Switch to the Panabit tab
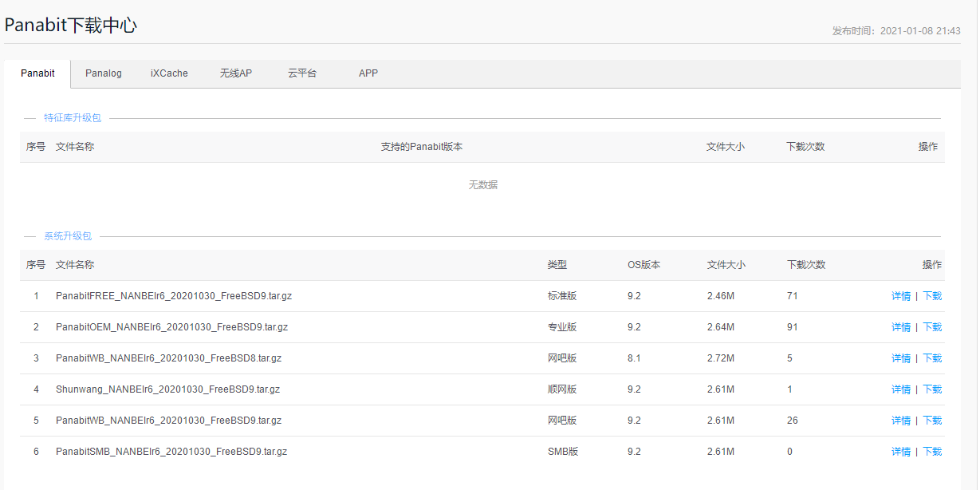Image resolution: width=980 pixels, height=490 pixels. (x=37, y=73)
